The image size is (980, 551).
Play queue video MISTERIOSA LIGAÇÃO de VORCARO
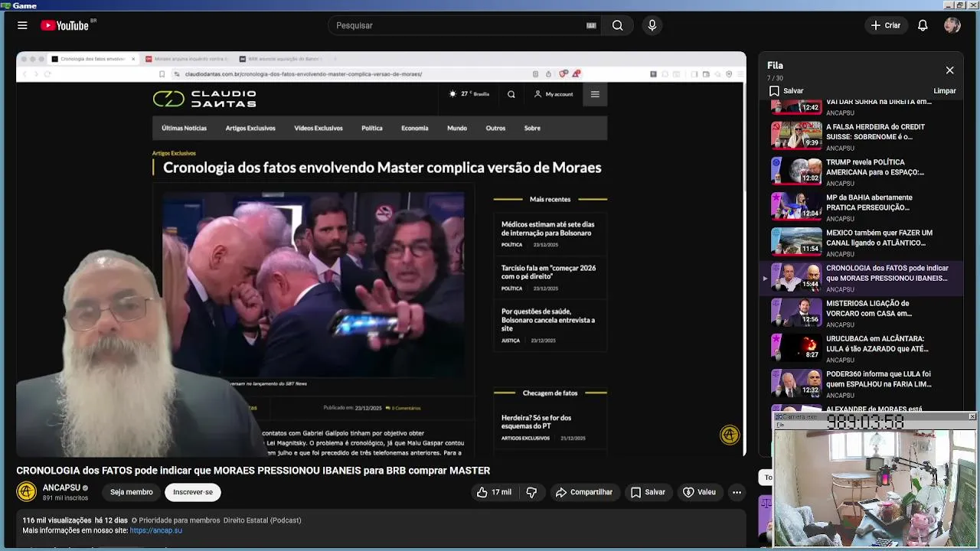coord(861,312)
